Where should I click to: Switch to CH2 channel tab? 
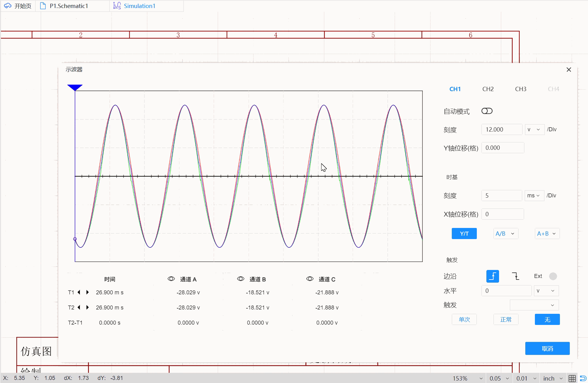click(x=488, y=89)
